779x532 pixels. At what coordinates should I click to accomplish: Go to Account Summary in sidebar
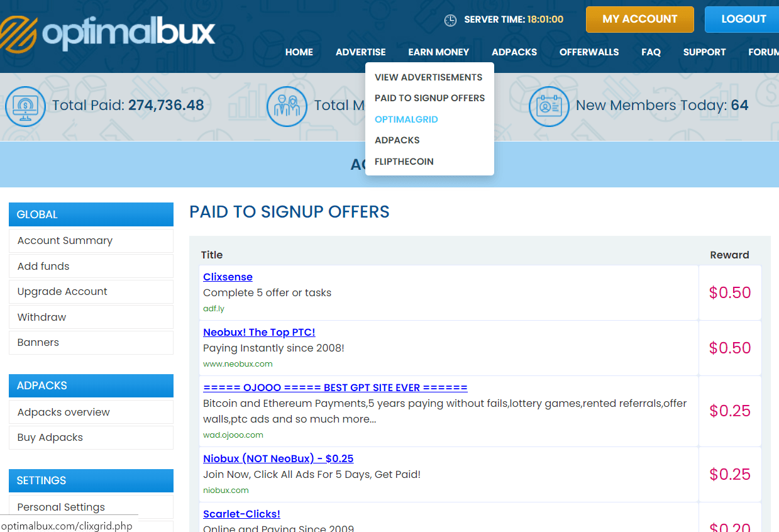[x=65, y=241]
